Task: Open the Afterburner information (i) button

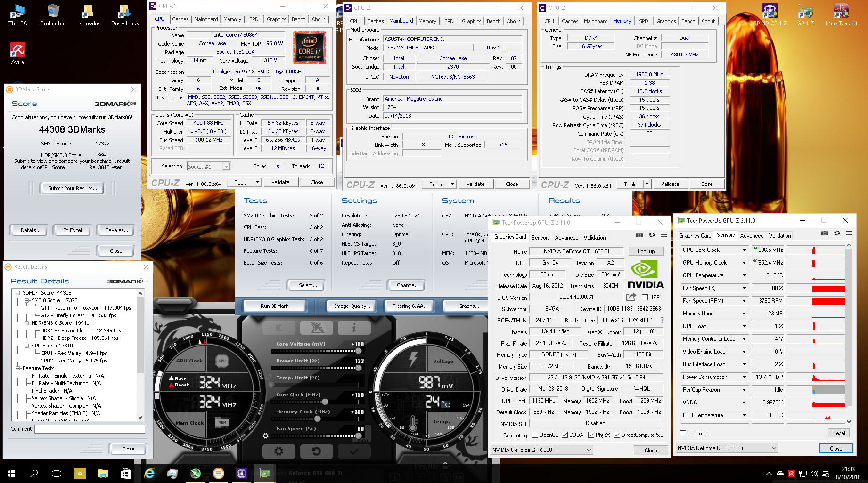Action: 353,328
